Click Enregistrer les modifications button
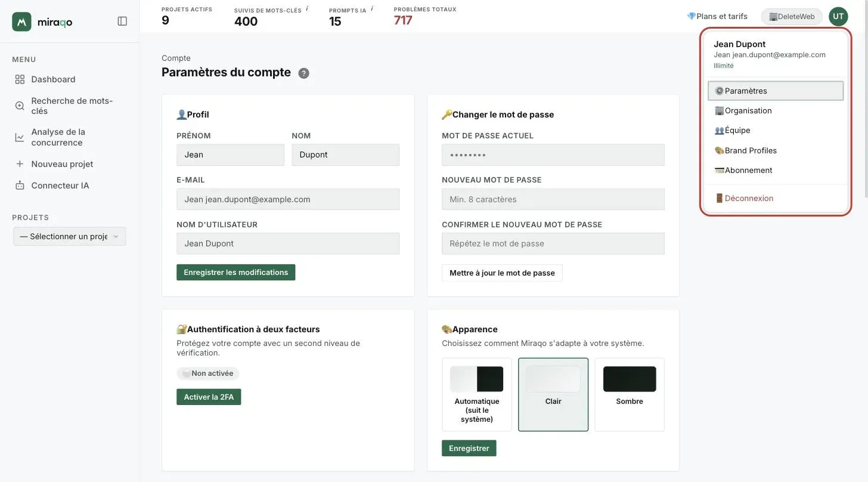The height and width of the screenshot is (482, 868). [235, 272]
